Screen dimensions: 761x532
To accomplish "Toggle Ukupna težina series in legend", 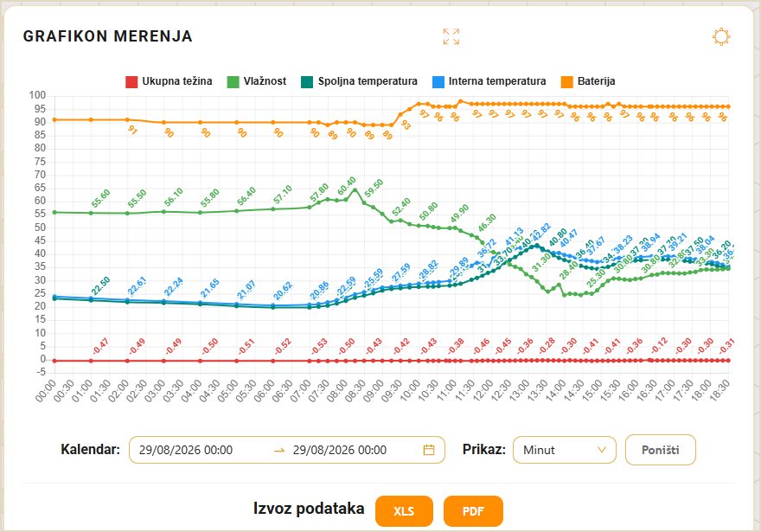I will point(169,81).
